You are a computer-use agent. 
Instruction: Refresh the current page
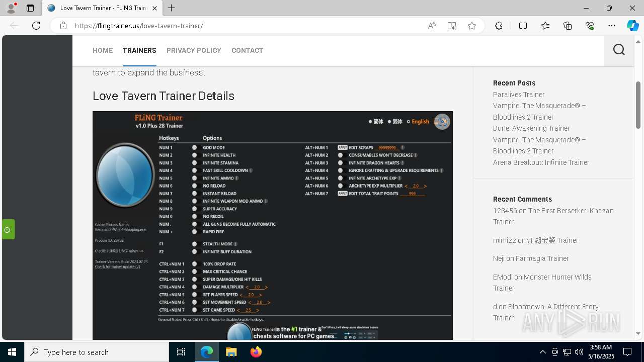36,26
